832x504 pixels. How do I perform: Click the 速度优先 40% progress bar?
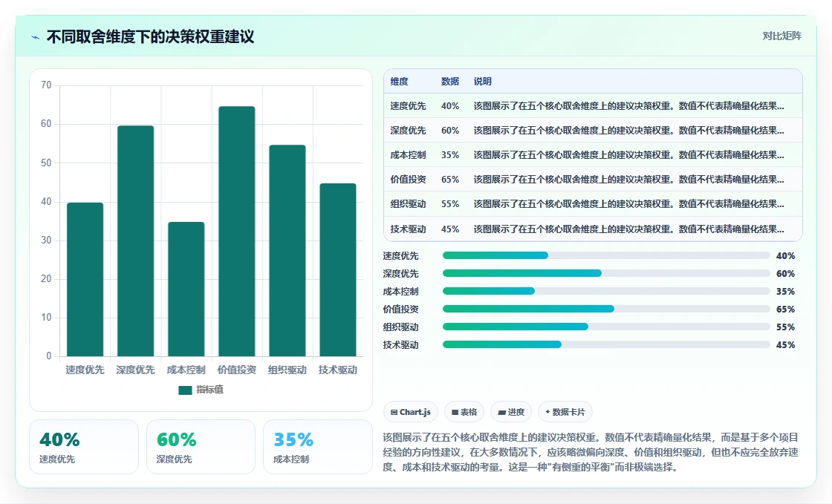pyautogui.click(x=606, y=255)
